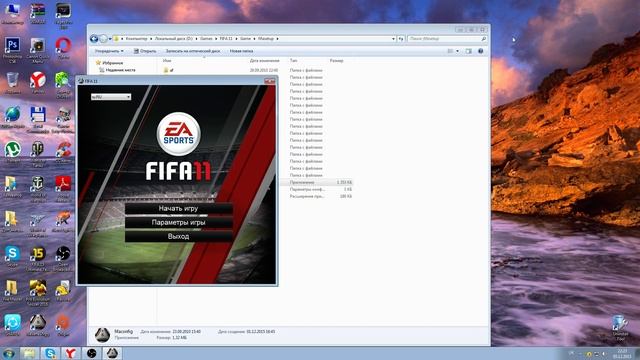Click Новая папка in Explorer toolbar

tap(241, 51)
